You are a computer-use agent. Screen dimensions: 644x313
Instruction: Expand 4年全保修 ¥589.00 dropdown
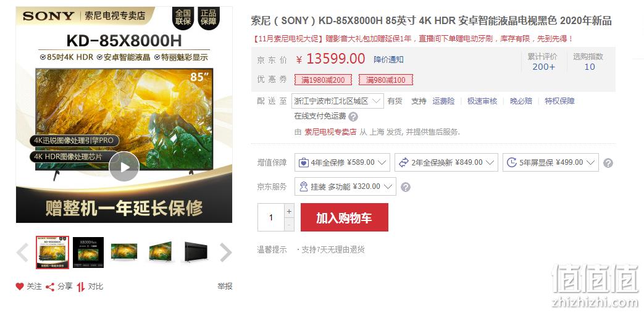point(342,162)
